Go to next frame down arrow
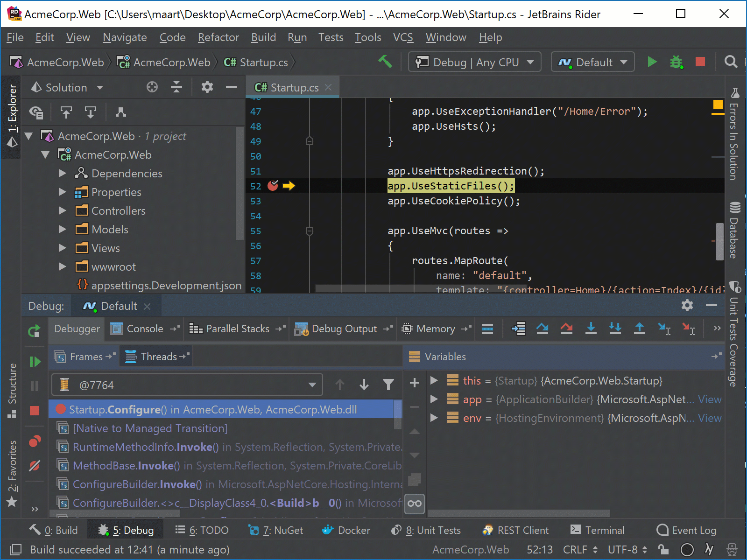This screenshot has height=560, width=747. (x=364, y=385)
